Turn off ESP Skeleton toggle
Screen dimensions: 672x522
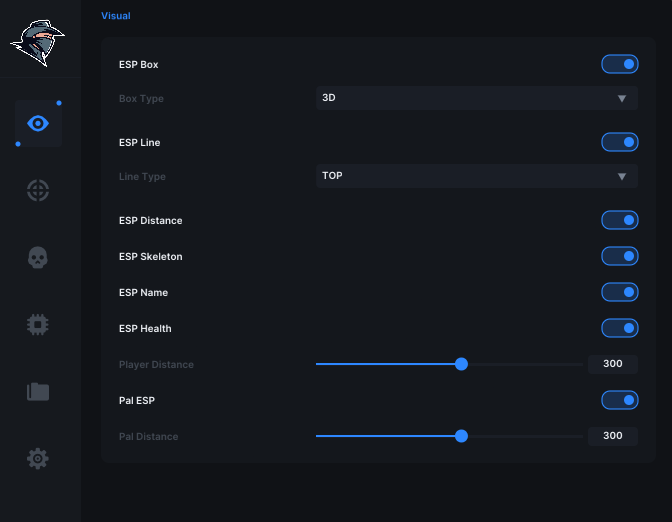pos(620,256)
